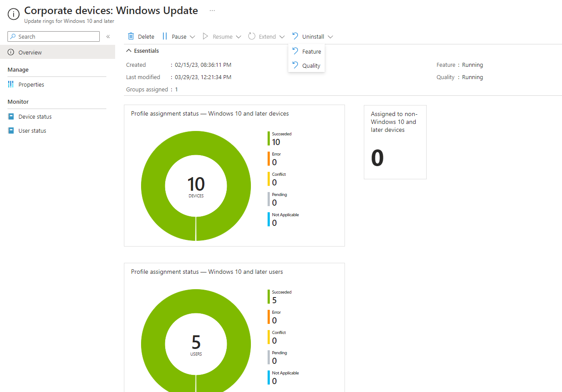Click the Quality Running status text
This screenshot has height=392, width=562.
pyautogui.click(x=472, y=77)
